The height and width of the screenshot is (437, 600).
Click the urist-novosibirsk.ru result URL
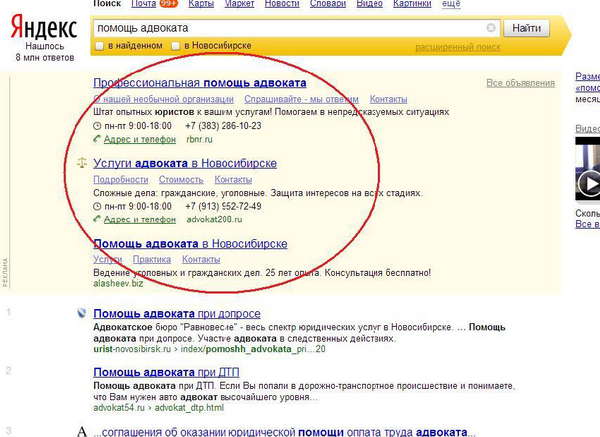tap(209, 349)
